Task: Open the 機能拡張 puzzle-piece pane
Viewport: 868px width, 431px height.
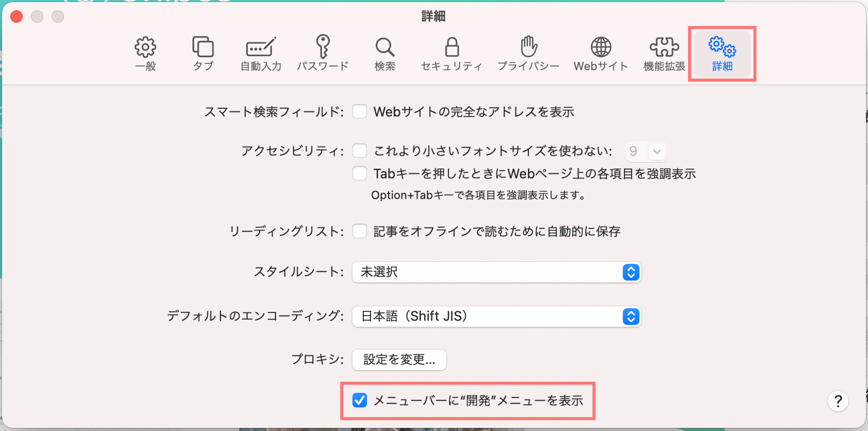Action: coord(664,54)
